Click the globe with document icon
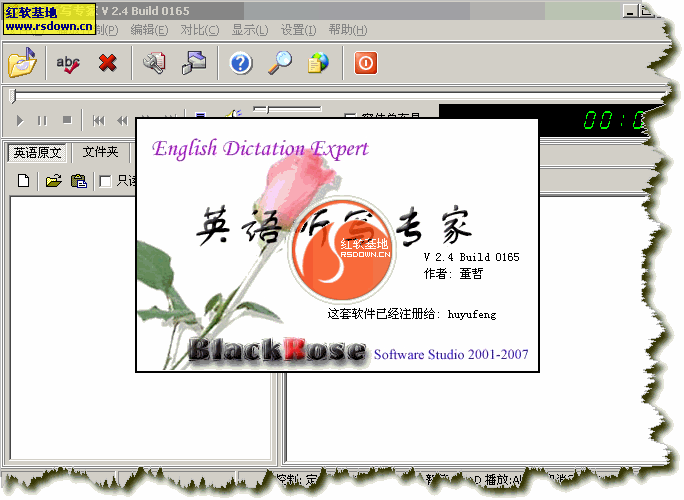This screenshot has width=684, height=500. pos(318,64)
